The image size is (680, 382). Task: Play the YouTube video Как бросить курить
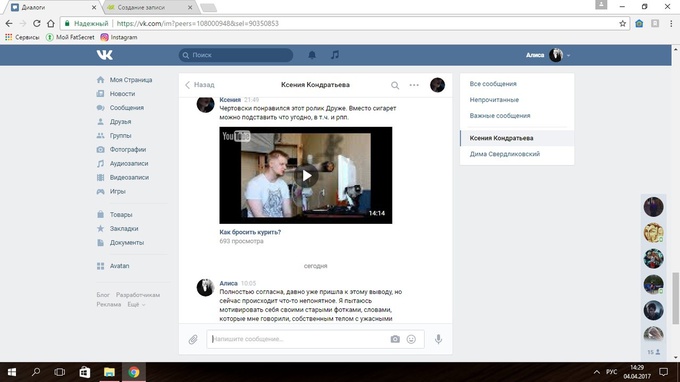coord(306,176)
